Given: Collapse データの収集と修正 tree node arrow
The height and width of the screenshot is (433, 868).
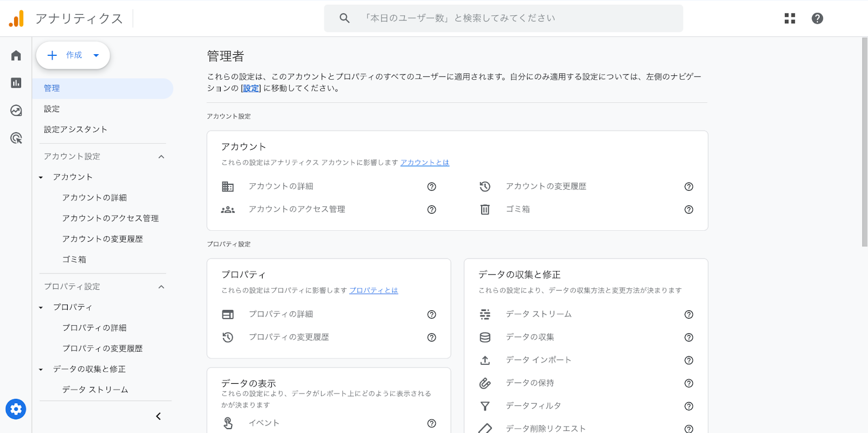Looking at the screenshot, I should pos(41,369).
